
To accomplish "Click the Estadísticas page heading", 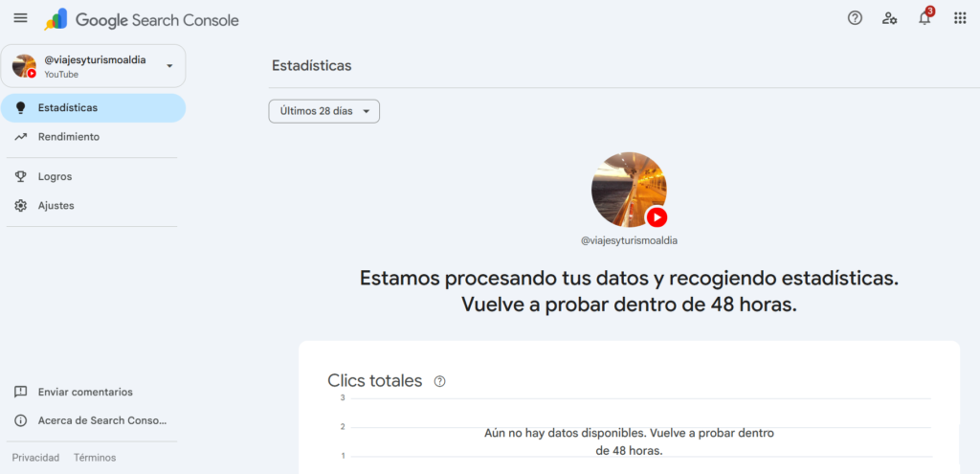I will click(312, 66).
